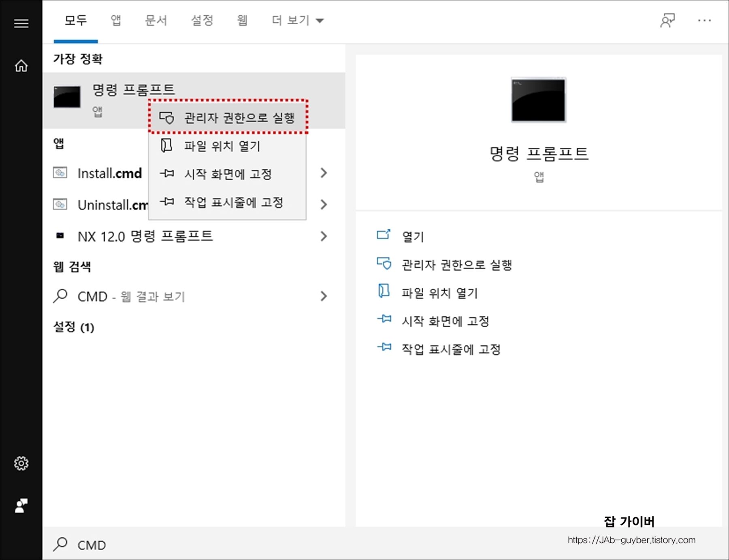729x560 pixels.
Task: Choose 파일 위치 열기 in the context menu
Action: click(228, 146)
